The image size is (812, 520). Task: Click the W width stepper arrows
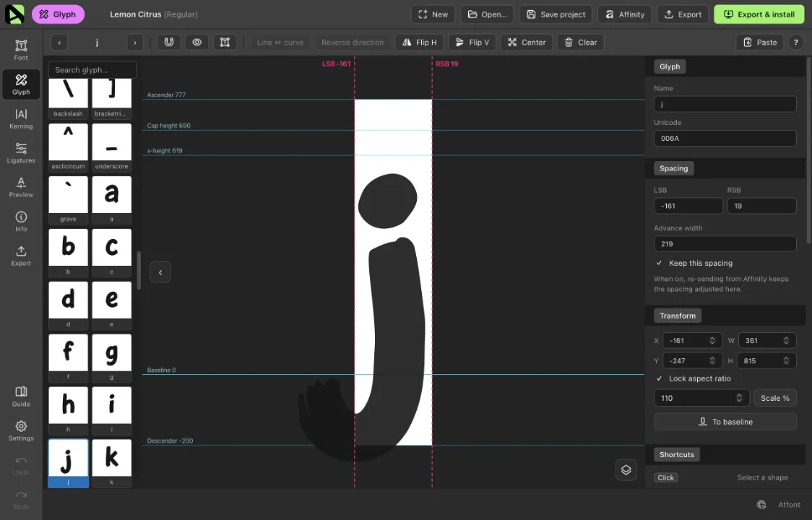[x=786, y=340]
